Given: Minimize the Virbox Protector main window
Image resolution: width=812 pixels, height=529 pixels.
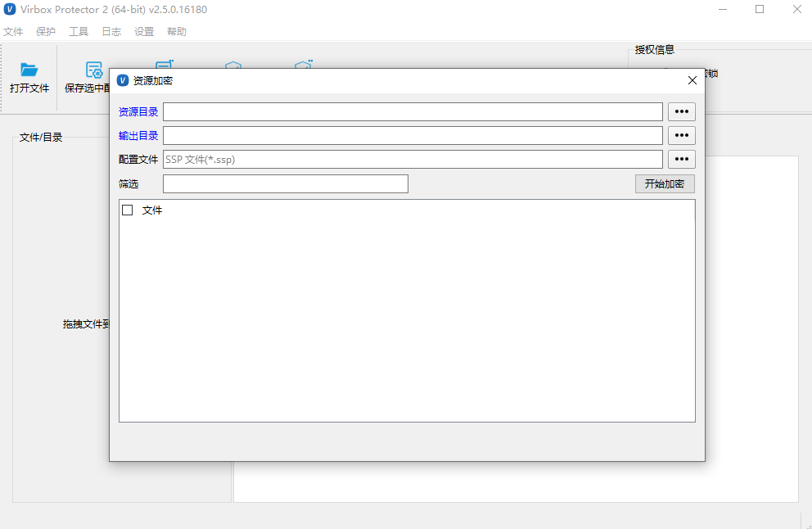Looking at the screenshot, I should point(723,9).
